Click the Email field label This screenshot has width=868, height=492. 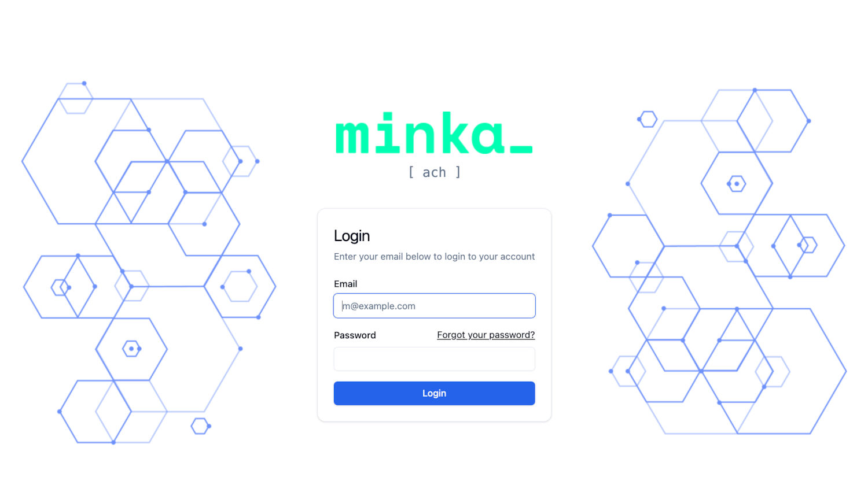[x=345, y=284]
